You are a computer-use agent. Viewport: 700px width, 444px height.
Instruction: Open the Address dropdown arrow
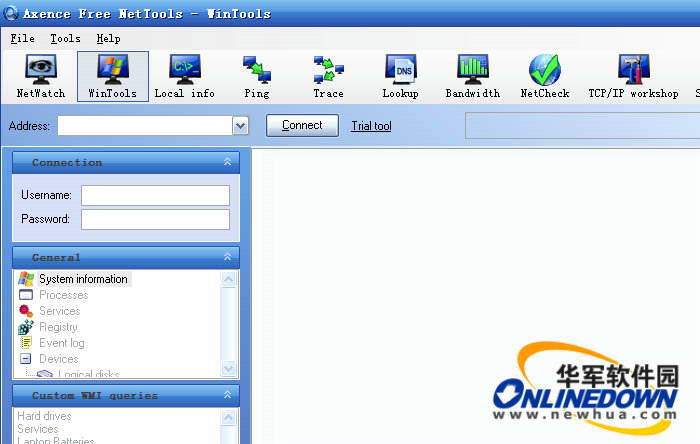(240, 126)
